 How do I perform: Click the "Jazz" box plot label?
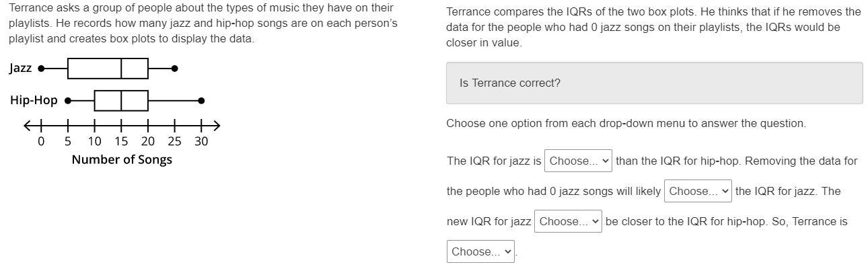point(20,68)
